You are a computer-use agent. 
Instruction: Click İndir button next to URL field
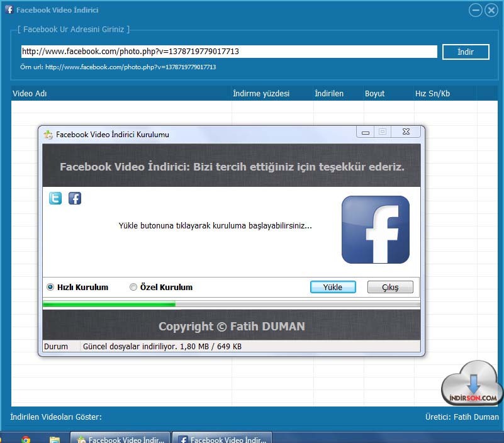click(466, 52)
